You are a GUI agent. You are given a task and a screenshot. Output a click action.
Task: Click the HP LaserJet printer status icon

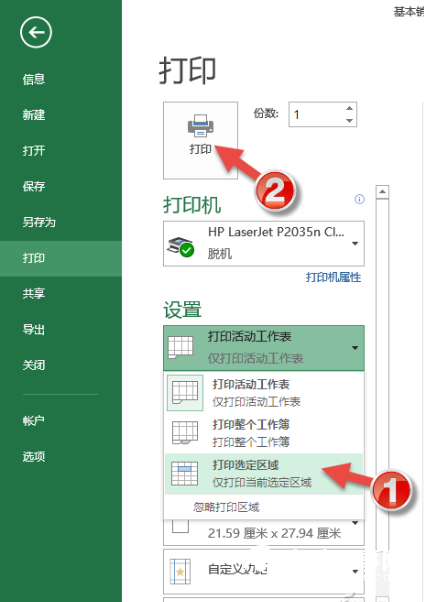(x=181, y=246)
